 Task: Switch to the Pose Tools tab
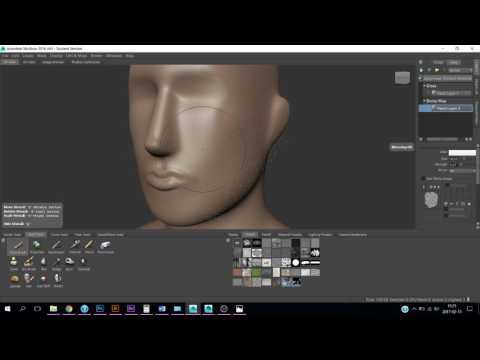point(82,235)
